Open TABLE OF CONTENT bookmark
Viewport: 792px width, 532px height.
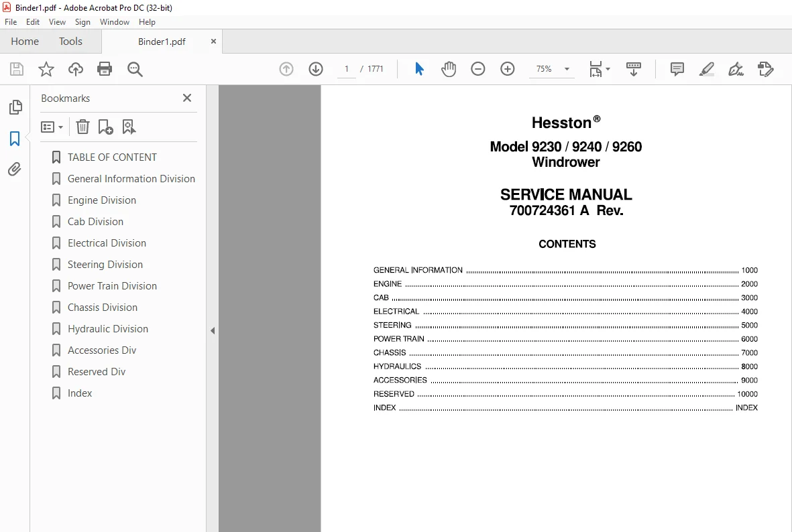pyautogui.click(x=112, y=157)
